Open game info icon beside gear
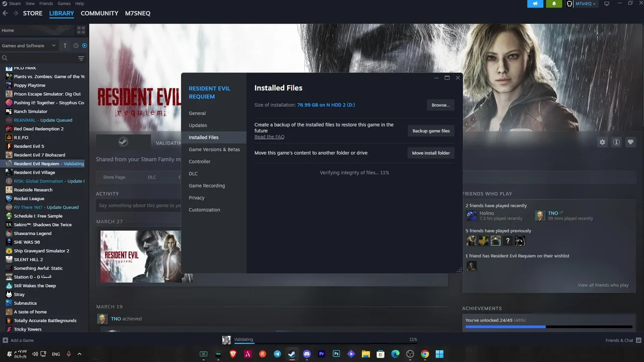Viewport: 644px width, 362px height. (x=616, y=142)
